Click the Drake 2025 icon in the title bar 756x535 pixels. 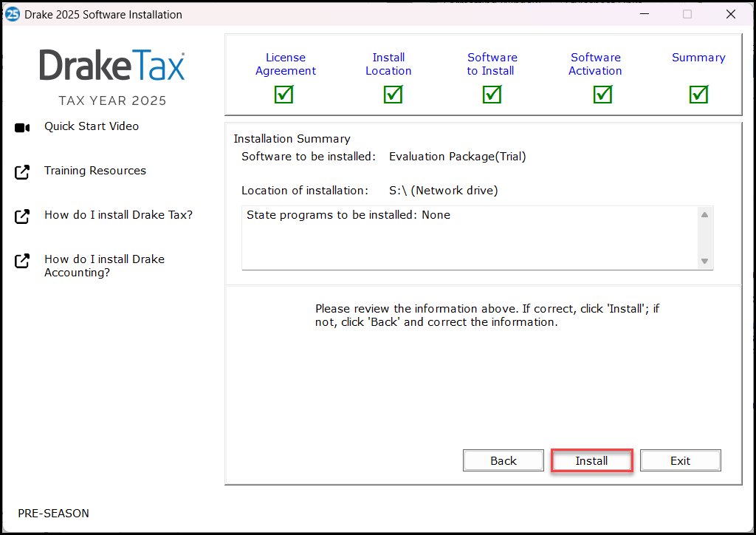pos(12,13)
